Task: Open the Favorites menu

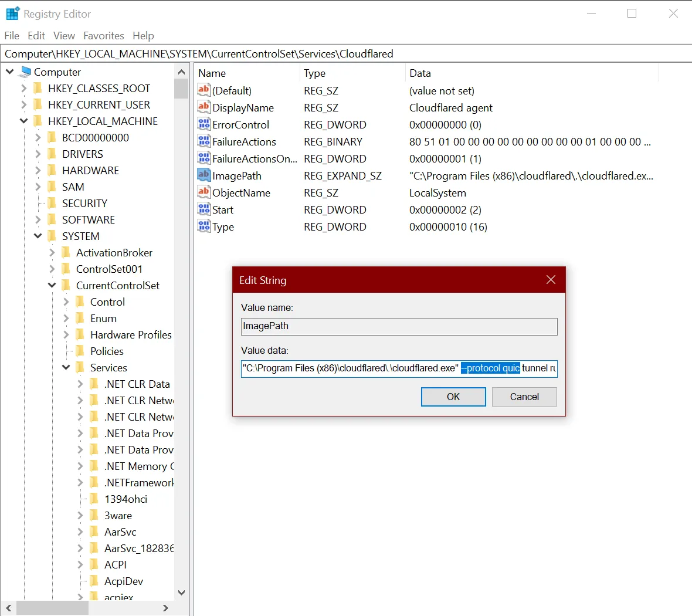Action: 104,36
